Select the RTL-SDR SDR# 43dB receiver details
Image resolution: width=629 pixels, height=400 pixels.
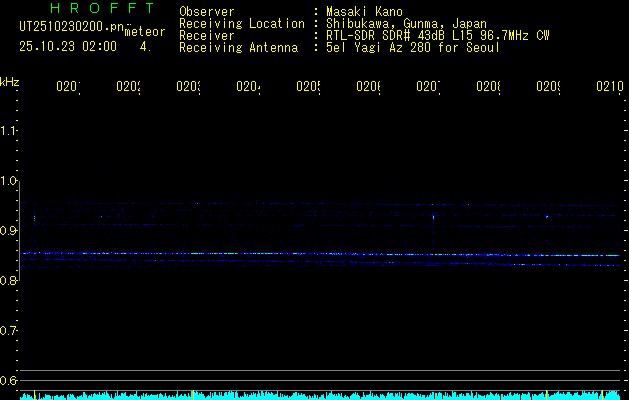click(438, 36)
